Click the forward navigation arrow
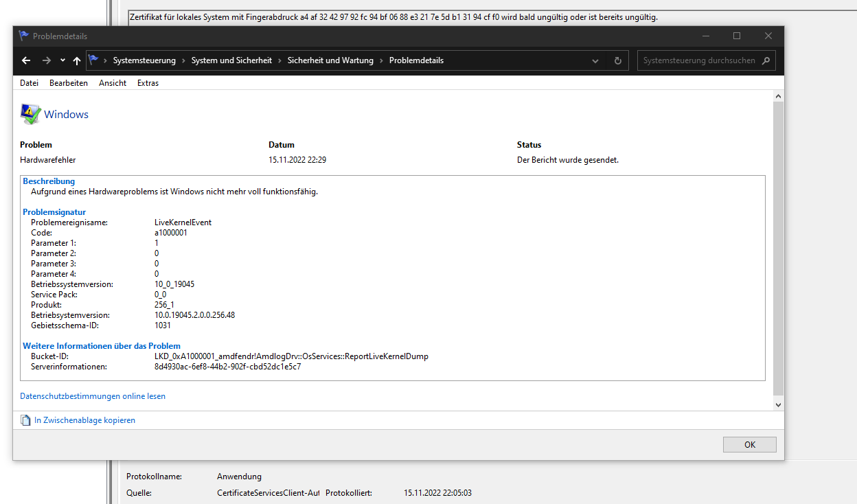 [x=46, y=60]
